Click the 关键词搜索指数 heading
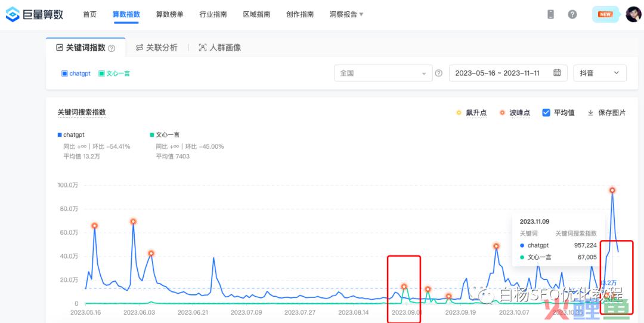The height and width of the screenshot is (323, 644). pyautogui.click(x=82, y=112)
